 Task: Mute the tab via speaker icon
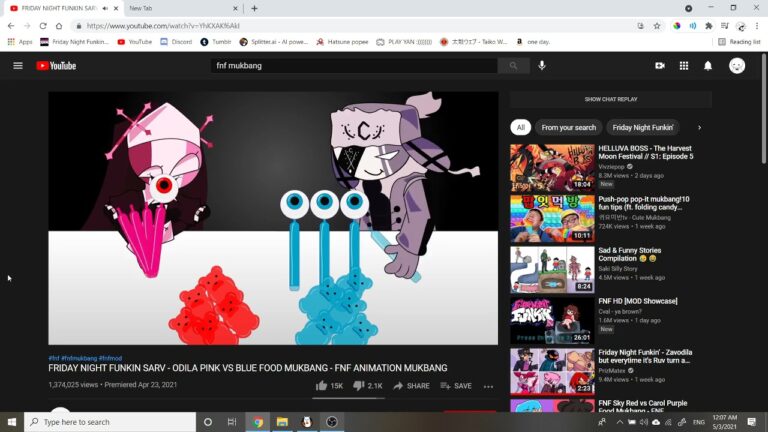pos(105,8)
